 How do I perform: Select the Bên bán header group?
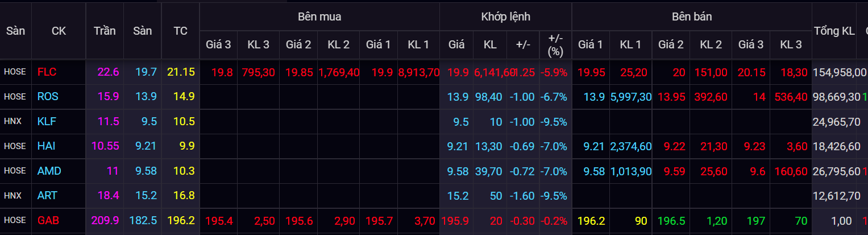coord(691,17)
